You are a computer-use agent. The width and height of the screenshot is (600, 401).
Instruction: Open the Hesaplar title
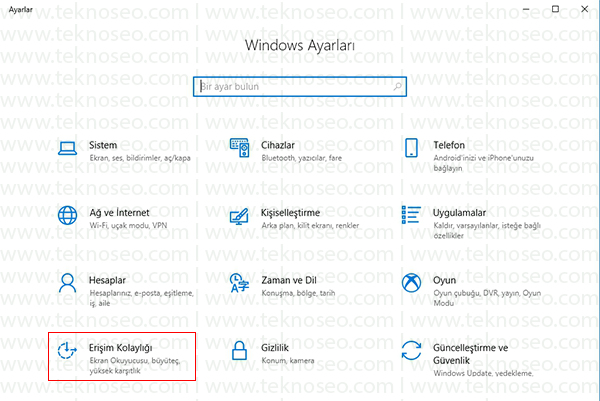point(107,280)
